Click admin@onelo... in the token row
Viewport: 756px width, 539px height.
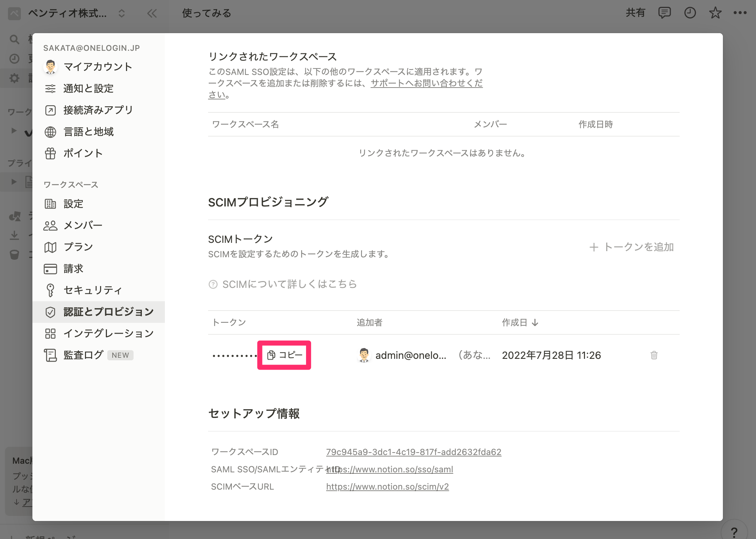click(411, 355)
